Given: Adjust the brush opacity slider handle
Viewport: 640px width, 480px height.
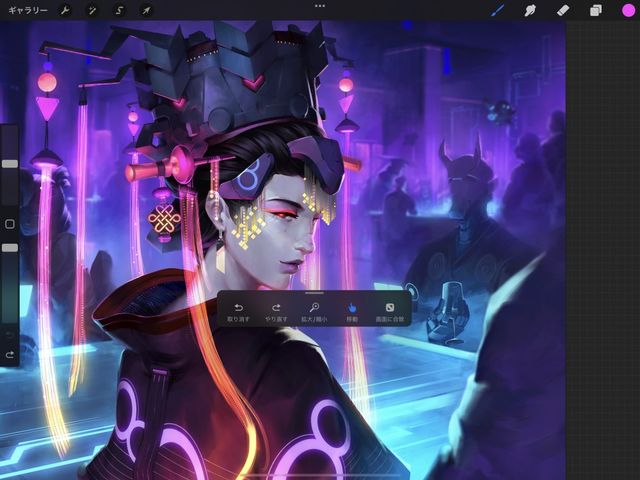Looking at the screenshot, I should pyautogui.click(x=10, y=248).
